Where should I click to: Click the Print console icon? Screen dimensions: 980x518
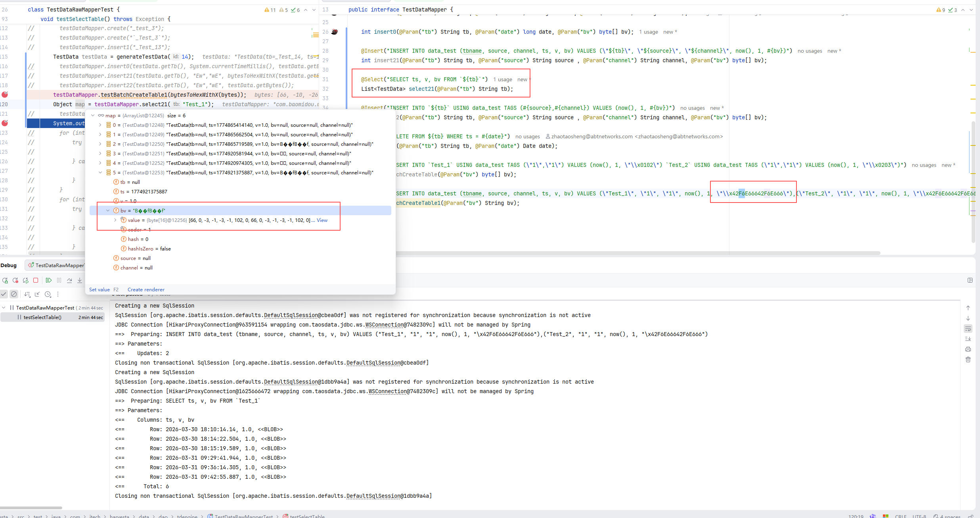click(x=968, y=349)
